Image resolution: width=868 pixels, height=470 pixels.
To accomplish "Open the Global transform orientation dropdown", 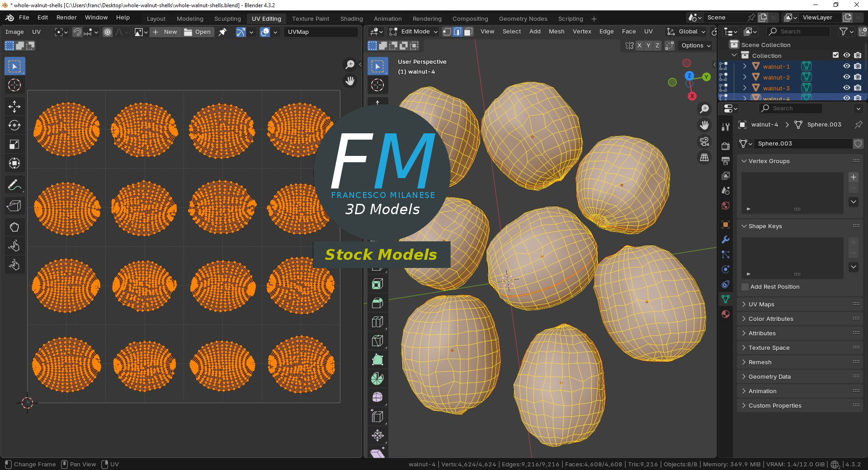I will pos(686,32).
